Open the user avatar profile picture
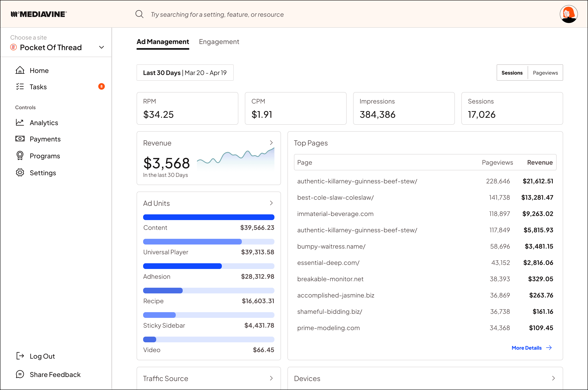The height and width of the screenshot is (390, 588). [569, 14]
